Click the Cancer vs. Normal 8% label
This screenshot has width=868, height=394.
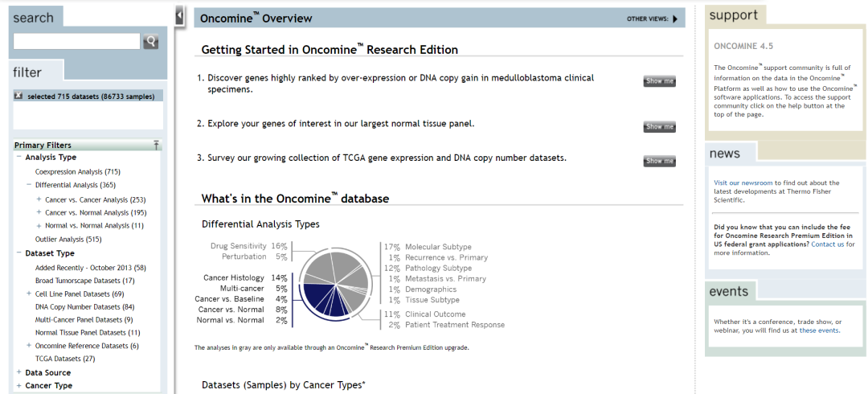[243, 310]
